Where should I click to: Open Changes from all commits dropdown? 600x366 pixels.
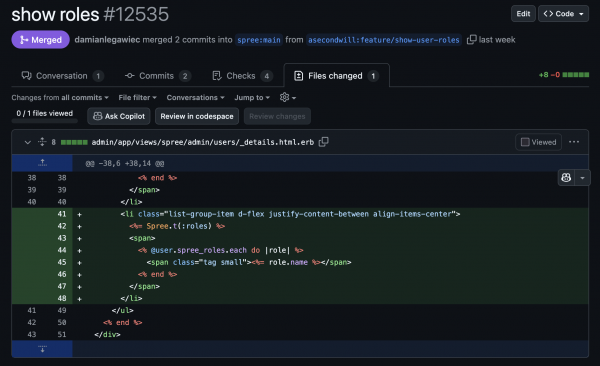tap(60, 98)
